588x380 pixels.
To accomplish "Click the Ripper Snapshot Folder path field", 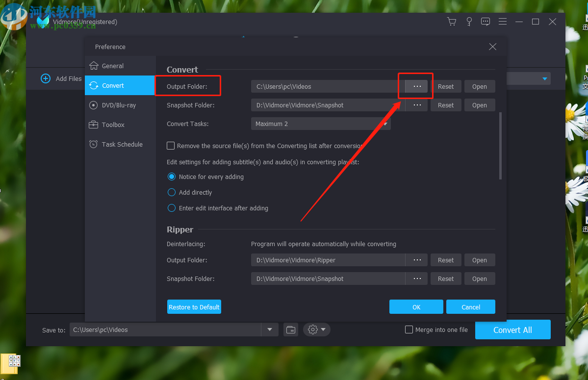I will point(328,279).
